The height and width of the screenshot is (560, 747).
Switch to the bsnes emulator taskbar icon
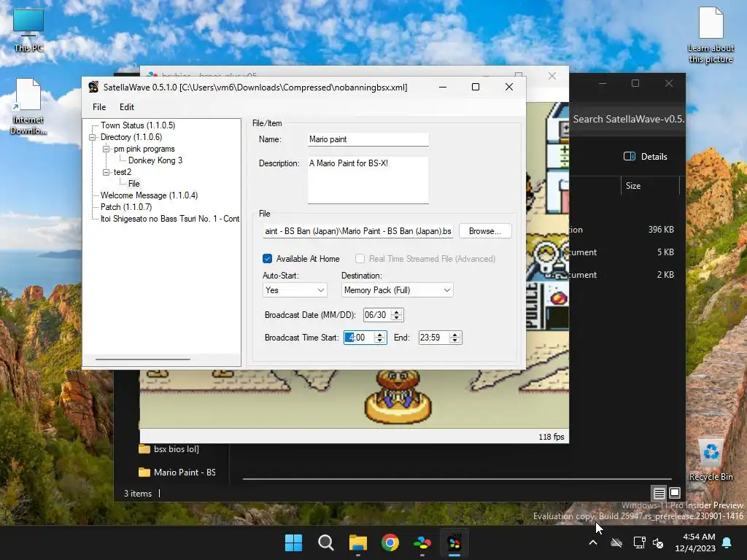click(x=422, y=542)
